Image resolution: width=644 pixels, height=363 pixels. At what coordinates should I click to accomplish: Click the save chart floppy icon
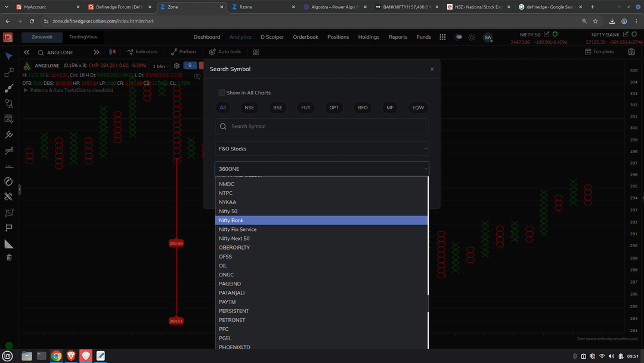631,52
